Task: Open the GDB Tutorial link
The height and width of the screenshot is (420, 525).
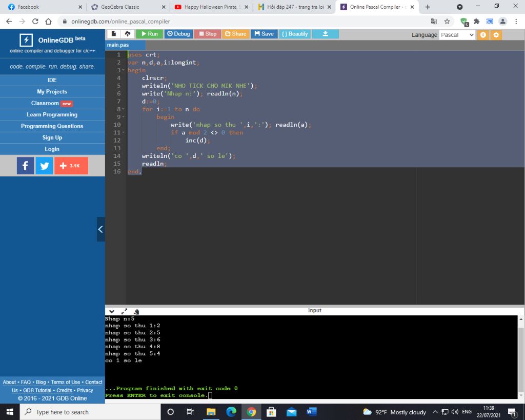Action: (37, 391)
